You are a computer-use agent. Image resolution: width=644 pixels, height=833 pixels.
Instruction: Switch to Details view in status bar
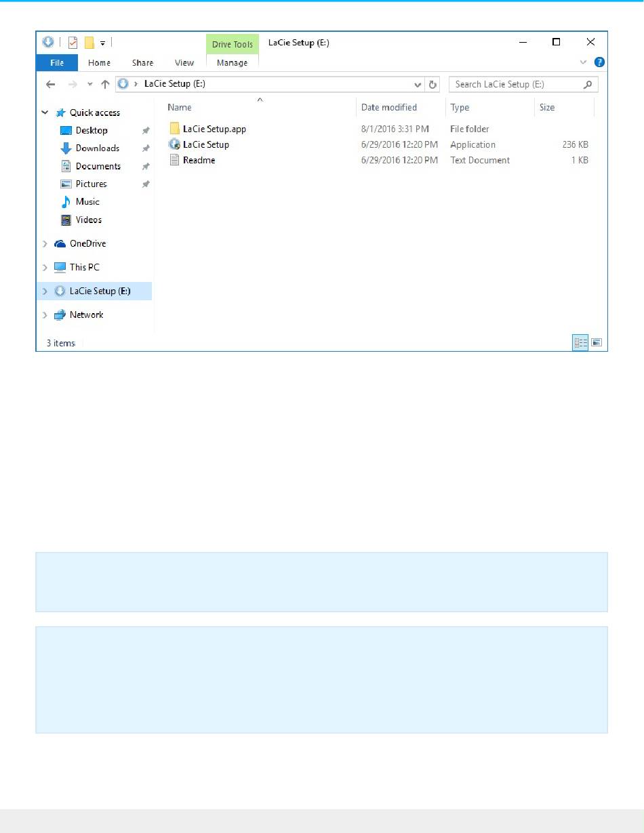click(581, 343)
